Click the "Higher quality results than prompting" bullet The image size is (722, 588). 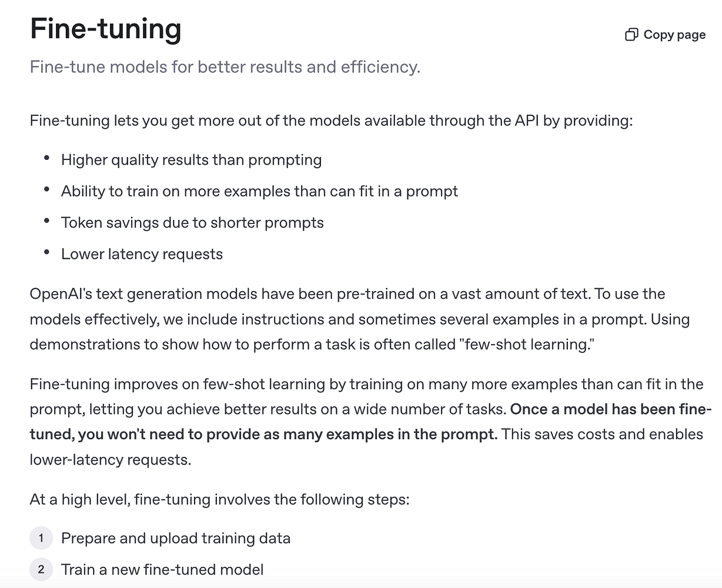pyautogui.click(x=191, y=160)
